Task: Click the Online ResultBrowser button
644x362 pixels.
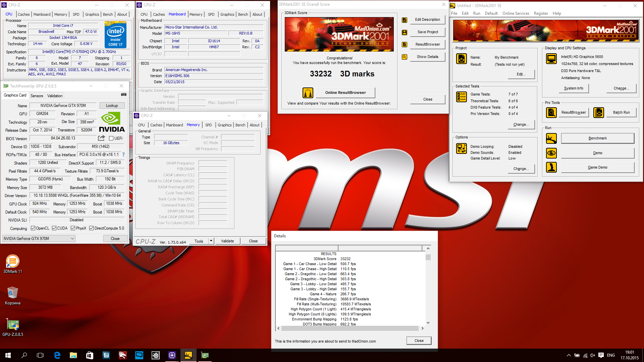Action: pyautogui.click(x=345, y=93)
